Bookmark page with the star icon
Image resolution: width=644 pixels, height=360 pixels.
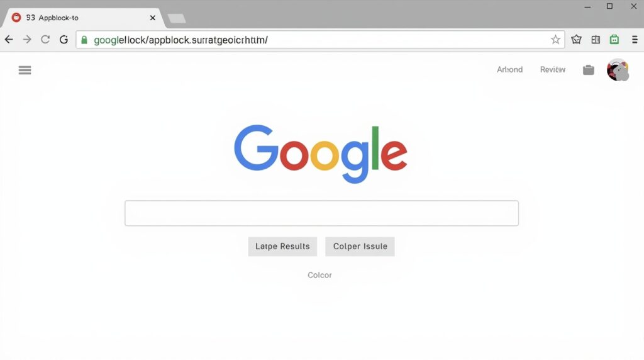pos(555,40)
